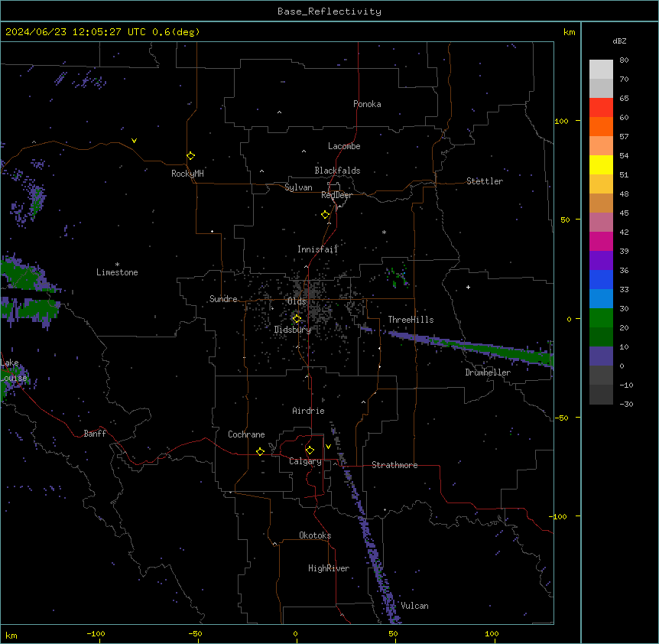Click the Limestone label
This screenshot has width=659, height=644.
(x=117, y=272)
